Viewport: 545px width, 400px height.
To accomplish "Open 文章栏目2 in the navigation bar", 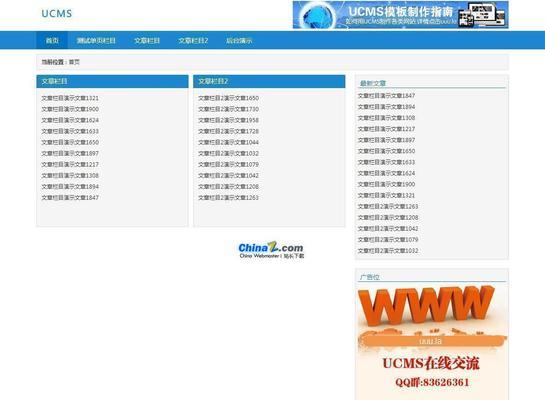I will coord(193,41).
